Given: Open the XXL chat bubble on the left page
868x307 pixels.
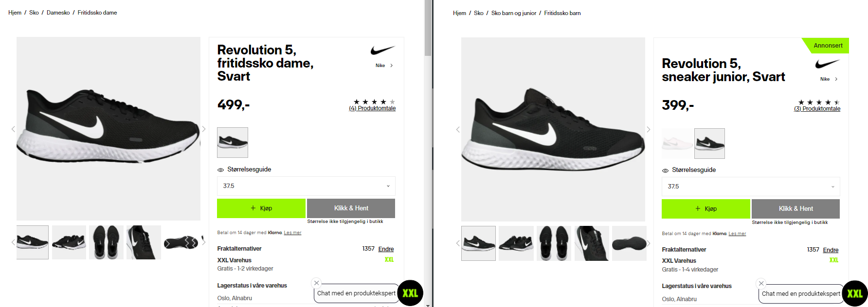Looking at the screenshot, I should coord(410,293).
